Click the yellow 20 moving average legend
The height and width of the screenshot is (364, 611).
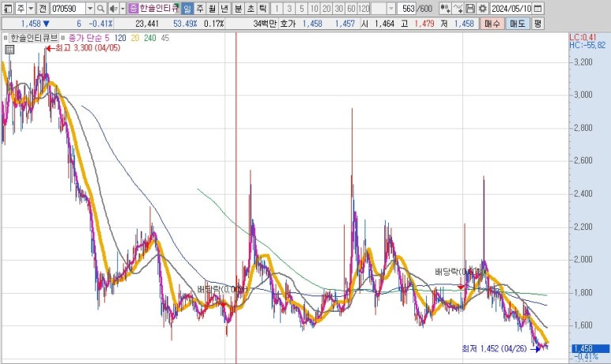tap(135, 38)
